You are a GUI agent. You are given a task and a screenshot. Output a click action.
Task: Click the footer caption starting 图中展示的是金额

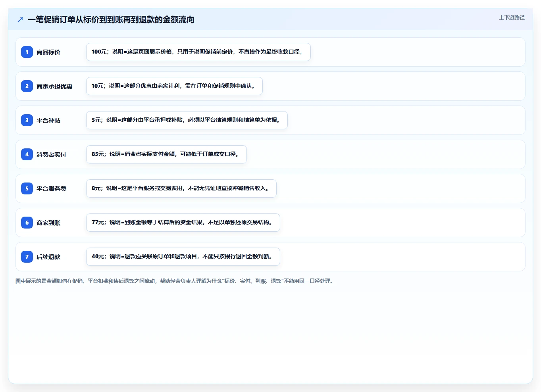tap(175, 281)
